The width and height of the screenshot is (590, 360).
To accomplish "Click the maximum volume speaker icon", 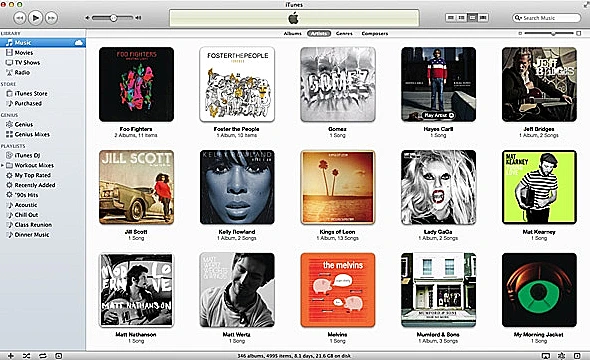I will click(x=138, y=18).
